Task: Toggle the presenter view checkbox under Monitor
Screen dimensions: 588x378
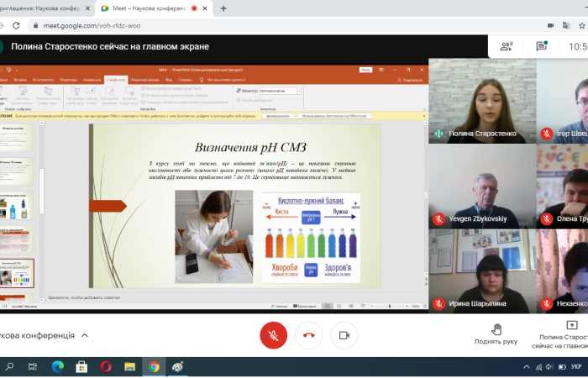Action: point(239,99)
